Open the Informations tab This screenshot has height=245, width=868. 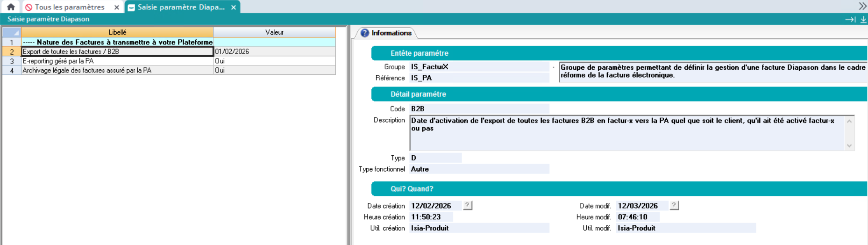pos(386,33)
